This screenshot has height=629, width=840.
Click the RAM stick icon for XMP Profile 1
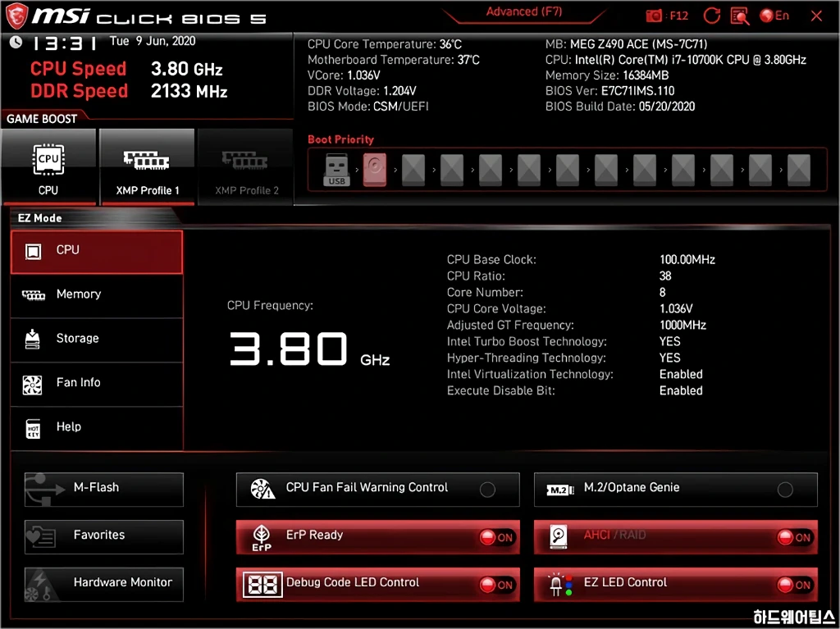pos(146,160)
